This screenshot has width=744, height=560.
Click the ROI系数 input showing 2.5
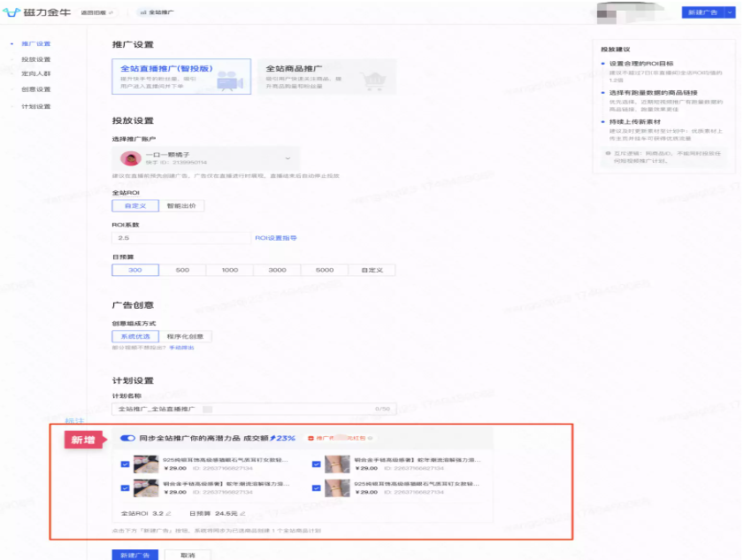[177, 238]
